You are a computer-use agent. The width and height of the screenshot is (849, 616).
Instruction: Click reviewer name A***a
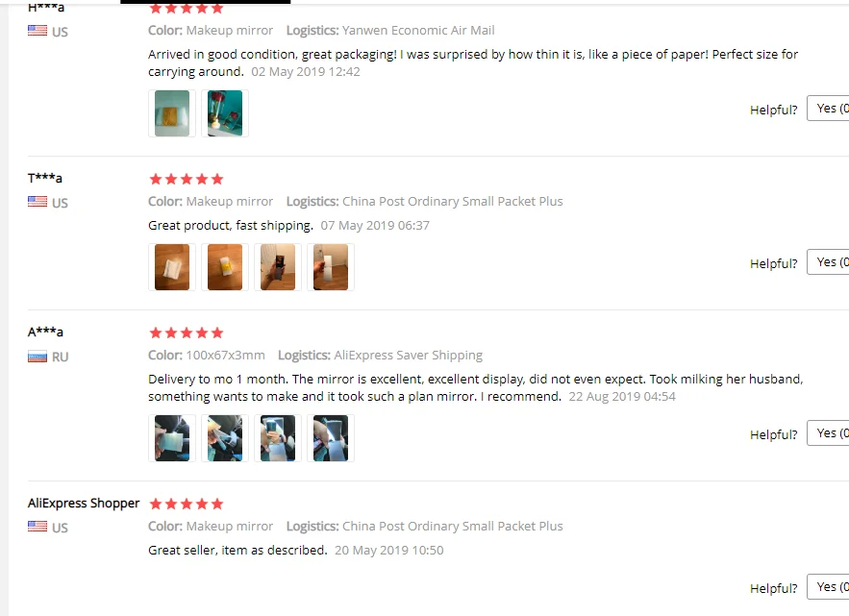click(x=45, y=332)
